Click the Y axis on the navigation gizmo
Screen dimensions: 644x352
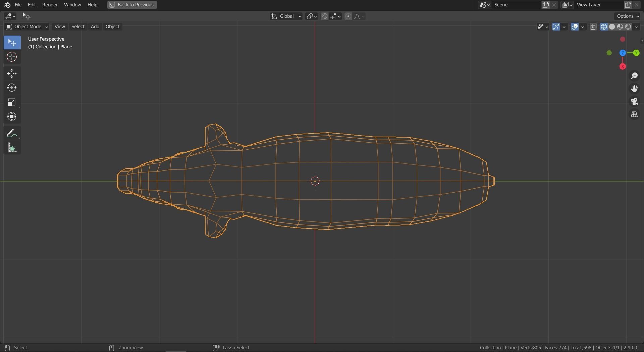[636, 53]
